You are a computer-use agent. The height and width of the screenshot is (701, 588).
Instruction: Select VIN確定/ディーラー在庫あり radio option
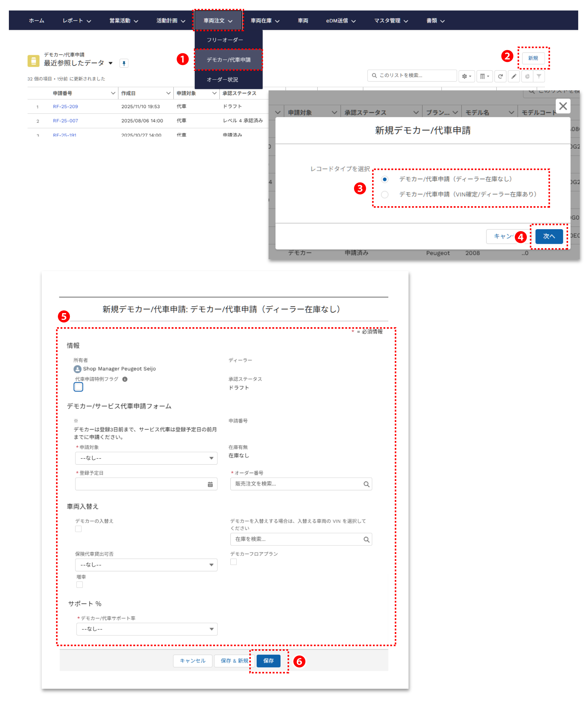tap(385, 195)
